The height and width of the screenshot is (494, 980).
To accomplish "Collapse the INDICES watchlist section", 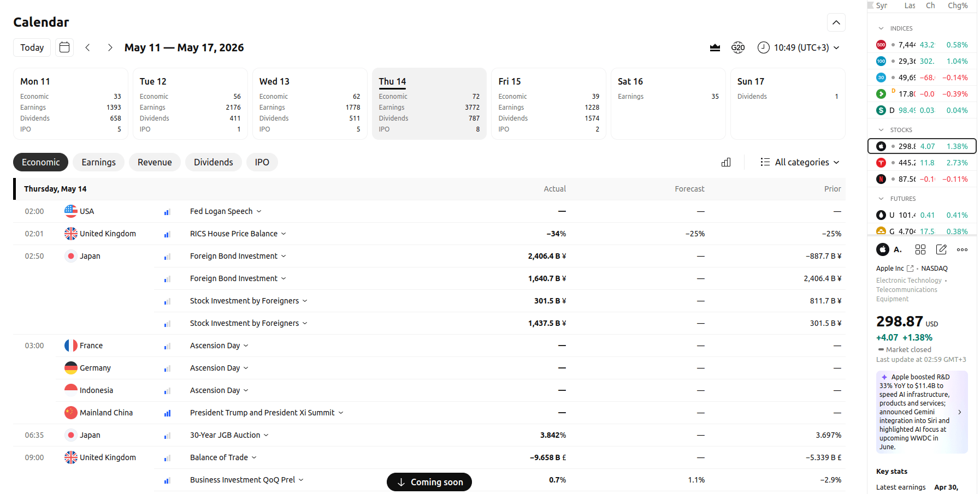I will [881, 28].
